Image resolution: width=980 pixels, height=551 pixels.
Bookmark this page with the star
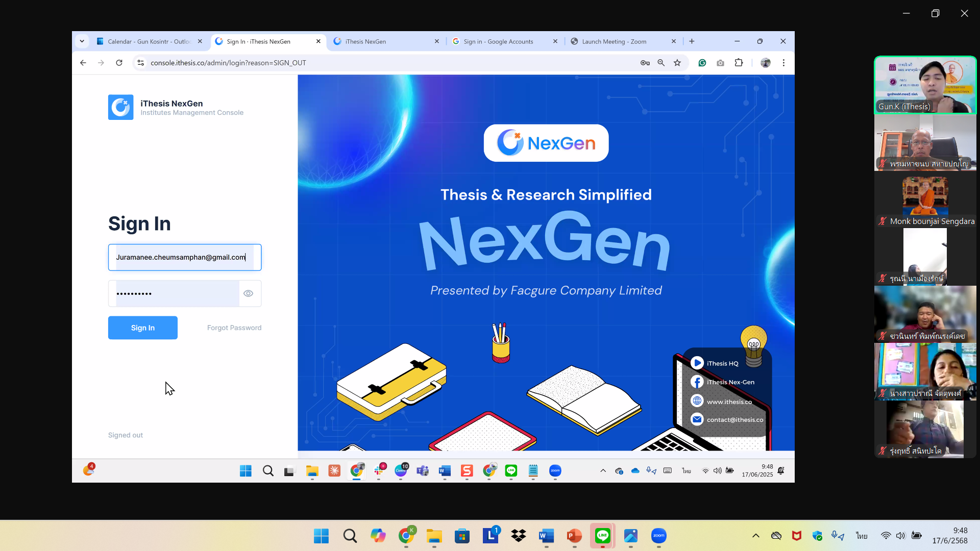(x=677, y=63)
